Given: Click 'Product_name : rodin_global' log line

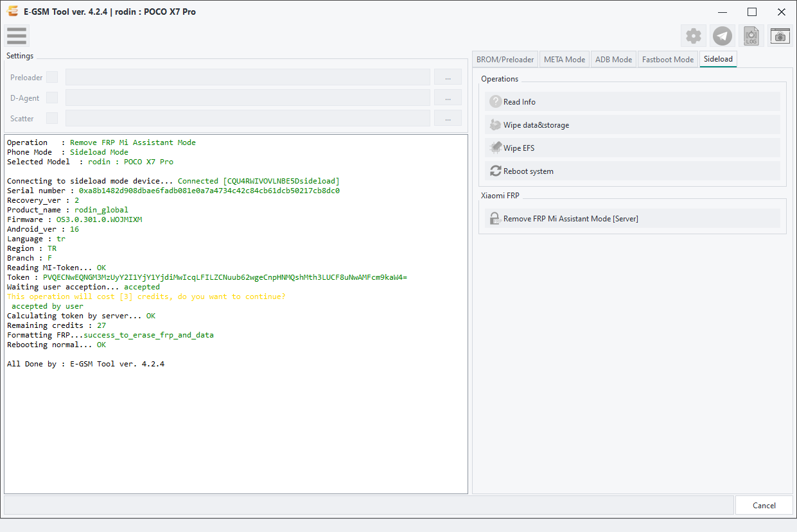Looking at the screenshot, I should [x=67, y=210].
